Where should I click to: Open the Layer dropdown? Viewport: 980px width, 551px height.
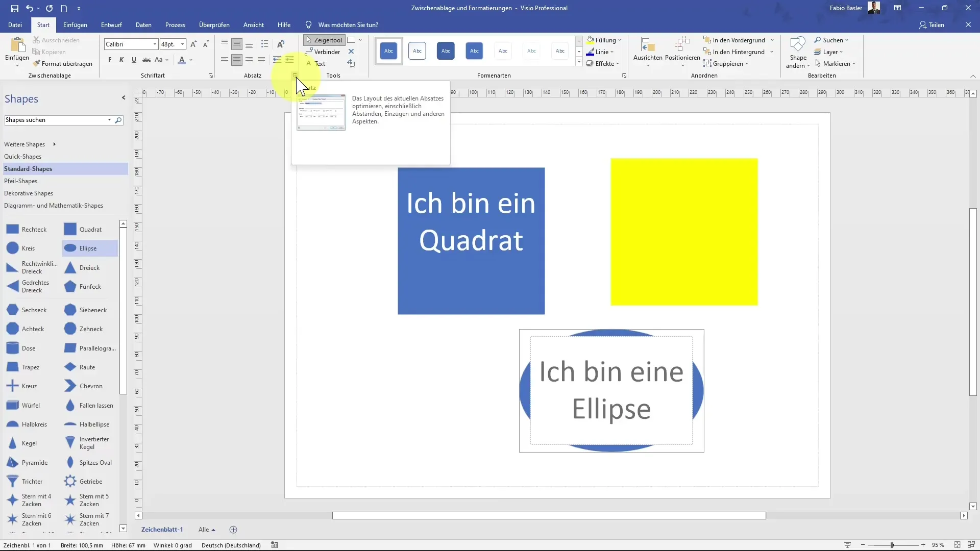coord(828,52)
